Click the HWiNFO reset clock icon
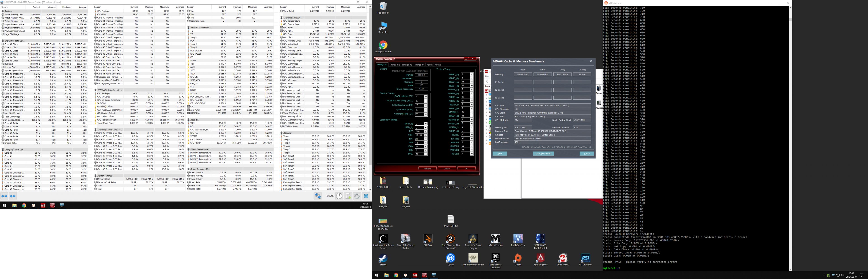This screenshot has height=279, width=868. 339,196
